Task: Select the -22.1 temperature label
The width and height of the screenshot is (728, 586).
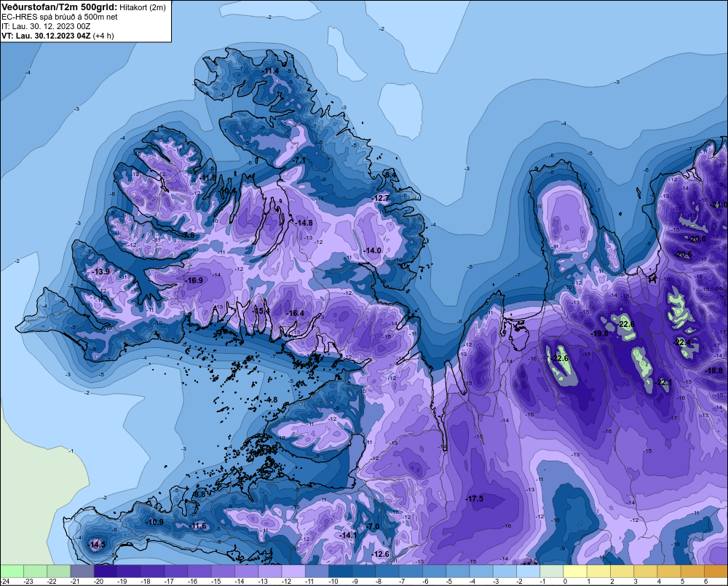Action: [x=663, y=383]
